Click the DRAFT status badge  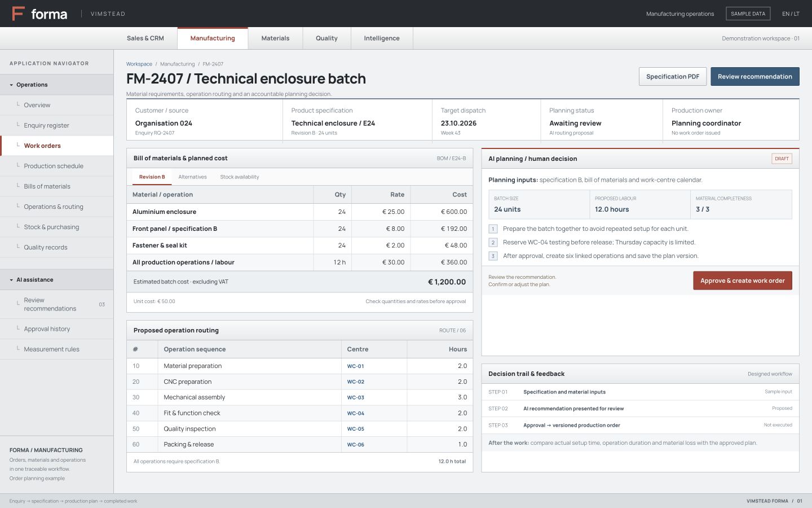point(782,159)
